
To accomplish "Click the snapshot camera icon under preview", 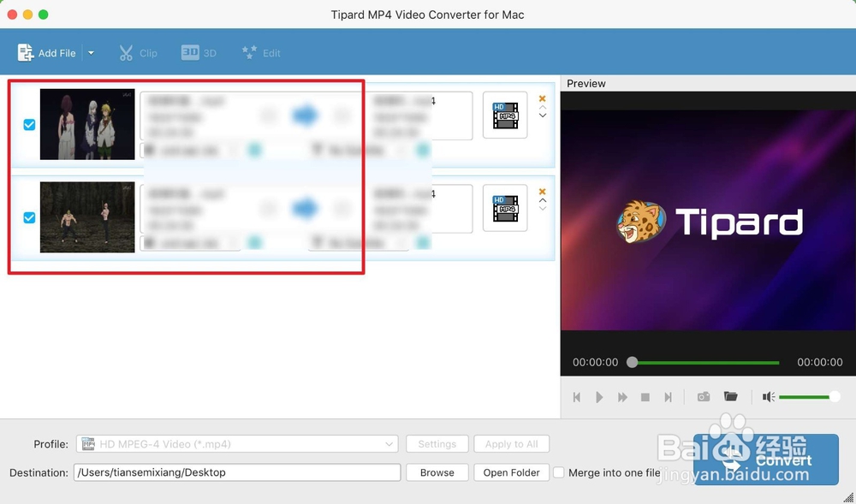I will (x=703, y=396).
